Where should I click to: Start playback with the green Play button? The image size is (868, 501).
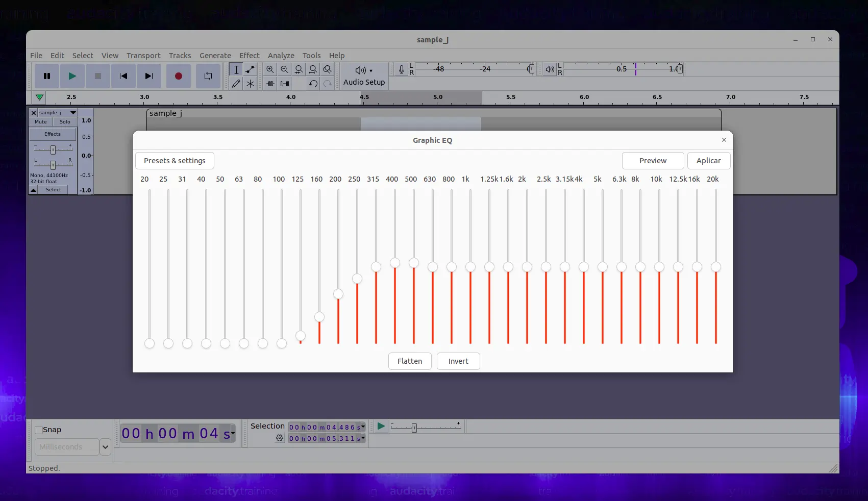pos(72,76)
